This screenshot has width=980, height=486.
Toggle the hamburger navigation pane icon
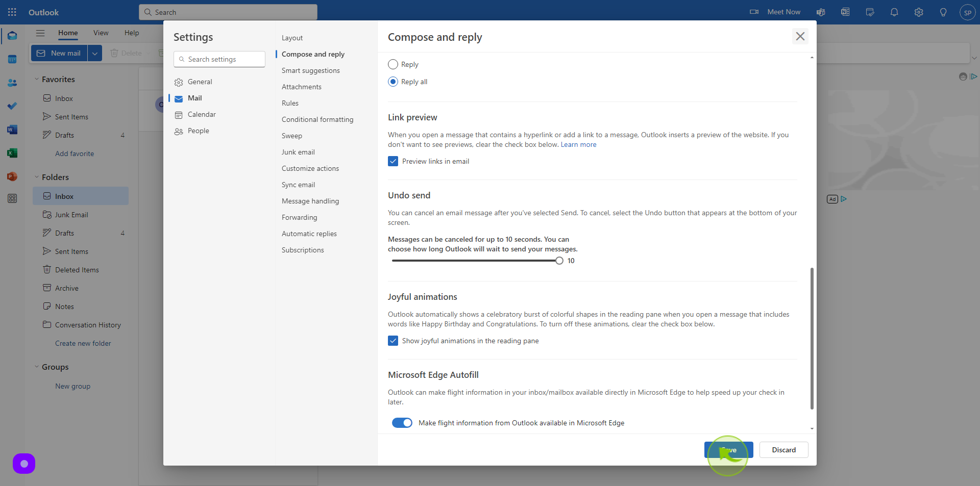point(40,33)
